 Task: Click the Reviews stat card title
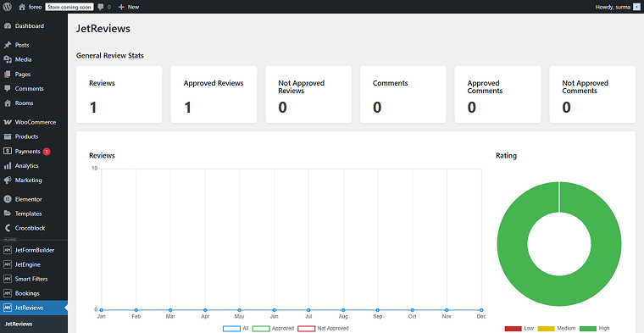tap(102, 83)
